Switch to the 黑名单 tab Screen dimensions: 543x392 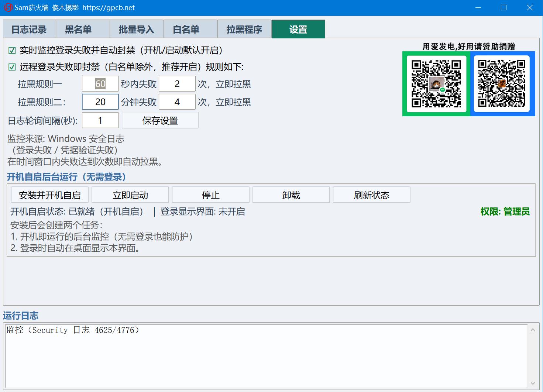83,29
